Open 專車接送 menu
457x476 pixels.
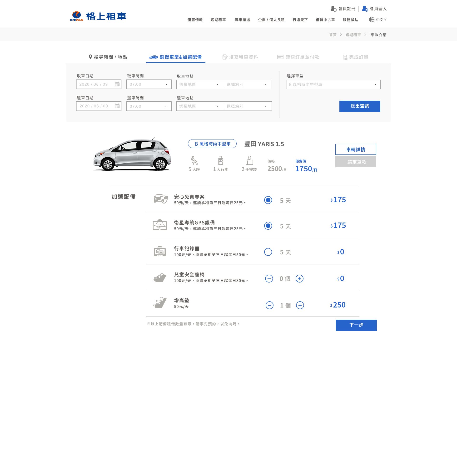point(242,20)
